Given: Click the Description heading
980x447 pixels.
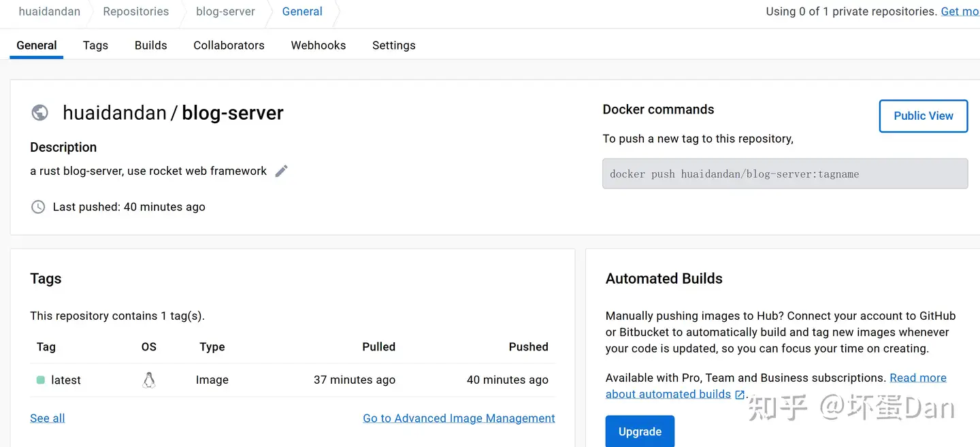Looking at the screenshot, I should tap(63, 147).
